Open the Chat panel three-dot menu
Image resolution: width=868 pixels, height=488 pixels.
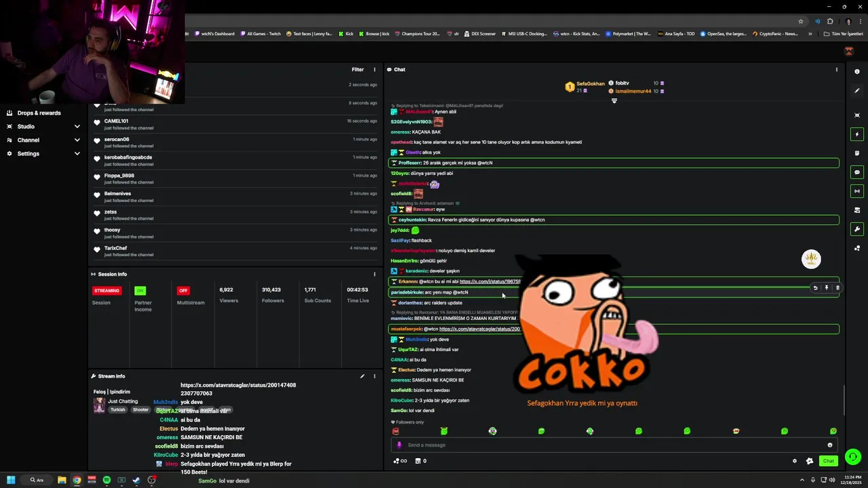click(836, 69)
